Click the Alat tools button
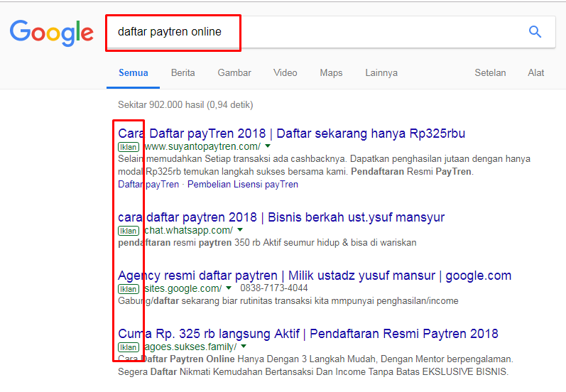Image resolution: width=566 pixels, height=392 pixels. (x=535, y=73)
